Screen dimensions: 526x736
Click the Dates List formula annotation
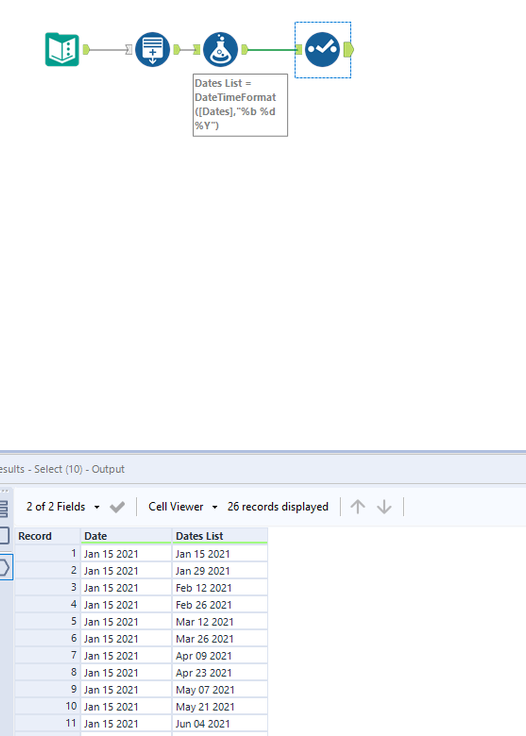[x=240, y=105]
